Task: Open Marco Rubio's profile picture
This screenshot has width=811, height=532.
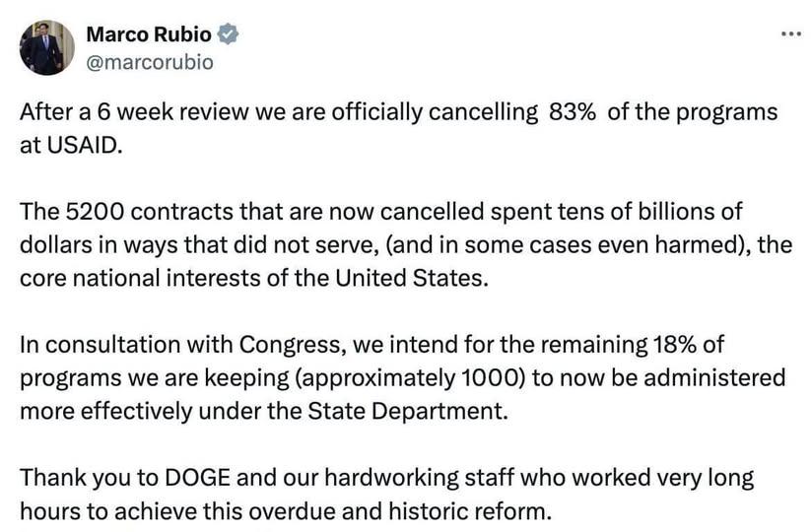Action: 46,47
